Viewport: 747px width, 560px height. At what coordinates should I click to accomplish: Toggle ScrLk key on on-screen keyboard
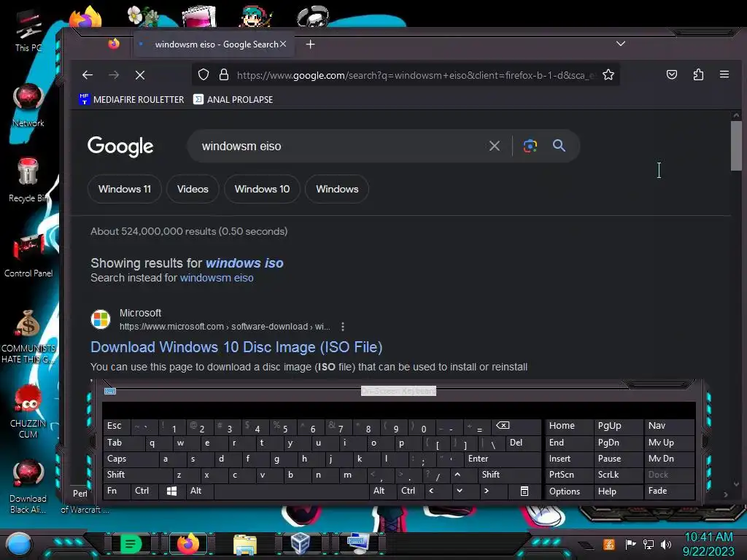tap(618, 475)
